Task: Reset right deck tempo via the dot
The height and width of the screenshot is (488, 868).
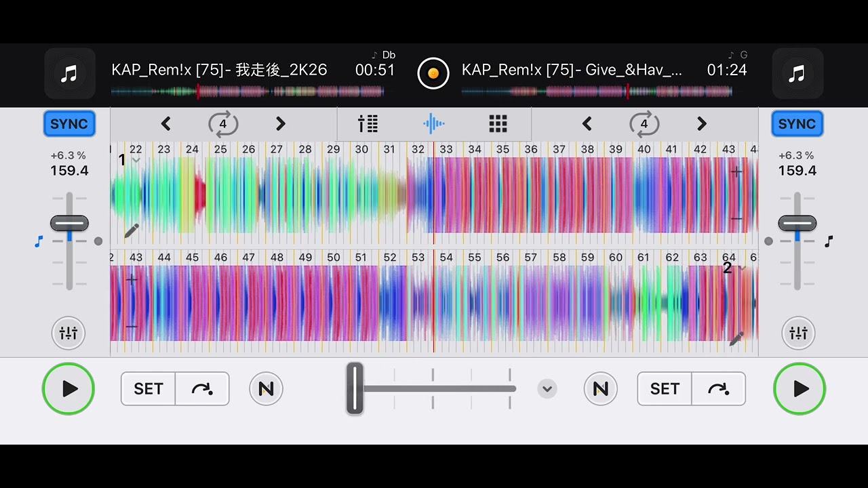Action: pos(768,241)
